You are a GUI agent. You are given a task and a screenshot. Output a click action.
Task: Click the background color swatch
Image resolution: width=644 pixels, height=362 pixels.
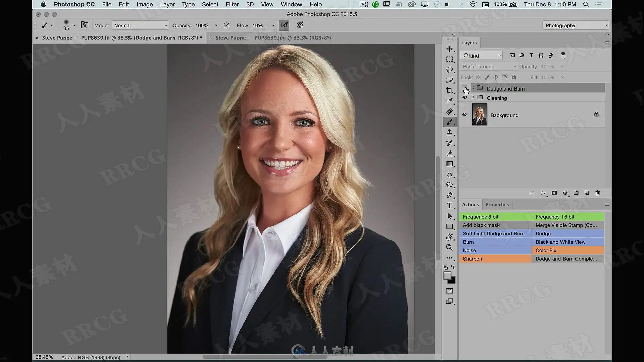(x=453, y=281)
